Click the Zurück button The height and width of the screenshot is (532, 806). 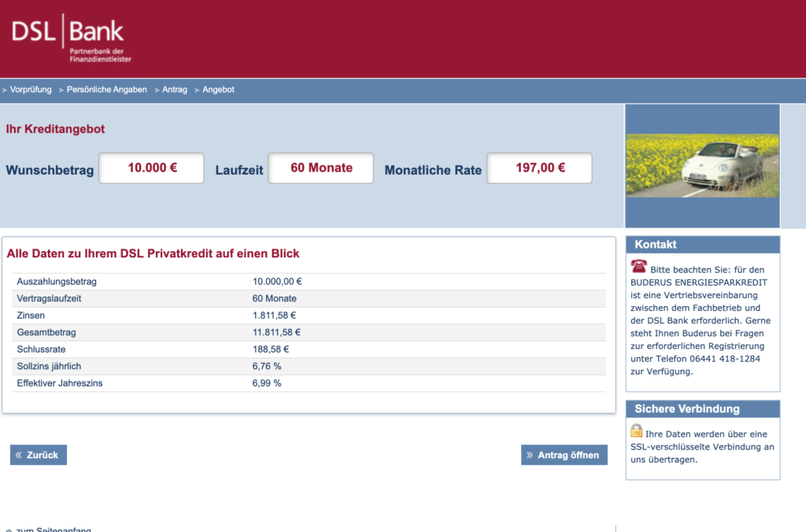(39, 455)
